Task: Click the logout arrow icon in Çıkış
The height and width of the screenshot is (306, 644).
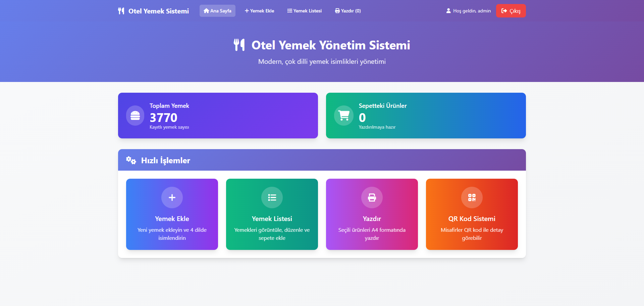Action: (504, 11)
